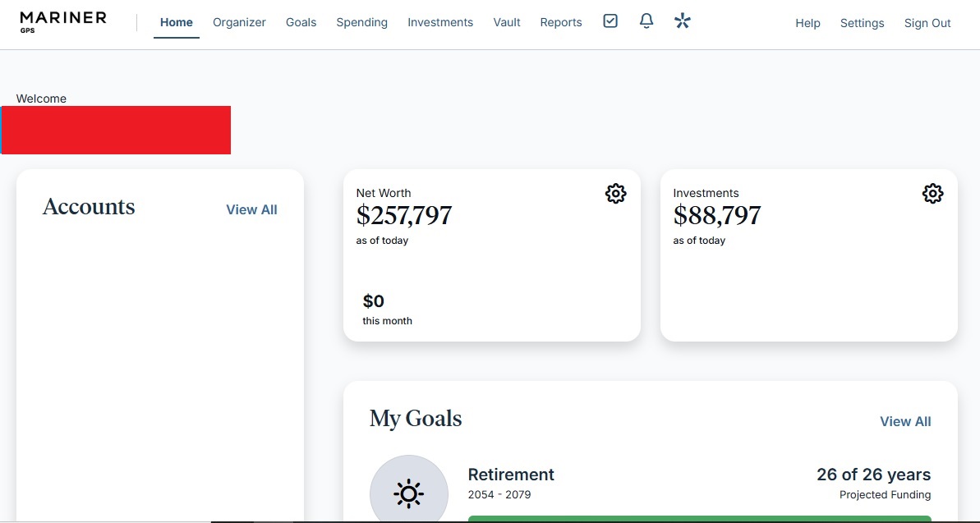This screenshot has height=523, width=980.
Task: Open Net Worth card gear settings
Action: click(x=615, y=194)
